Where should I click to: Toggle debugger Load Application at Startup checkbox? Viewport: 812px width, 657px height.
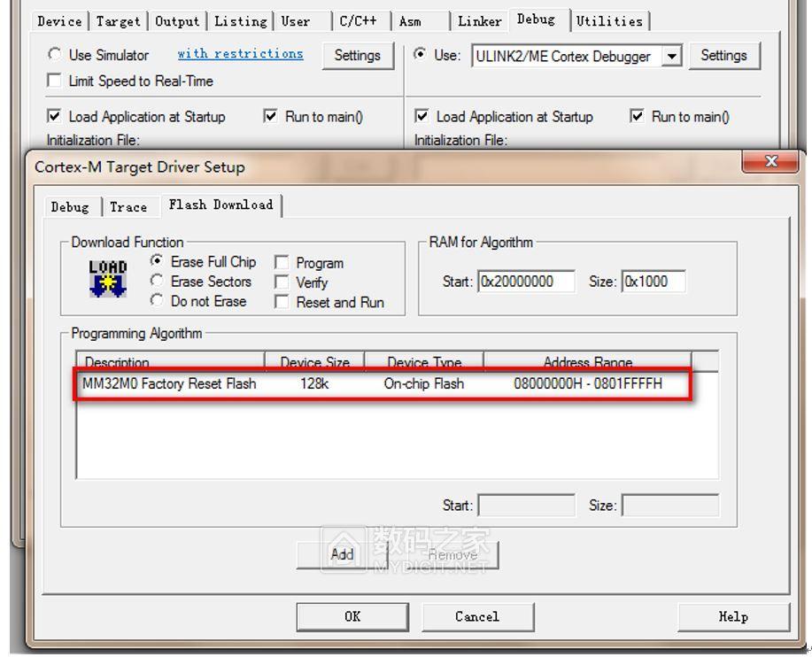421,116
